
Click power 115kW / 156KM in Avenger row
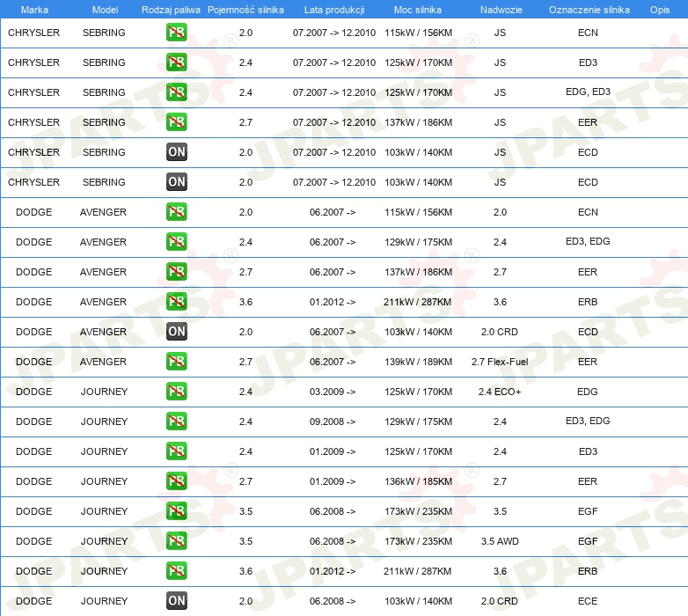418,212
